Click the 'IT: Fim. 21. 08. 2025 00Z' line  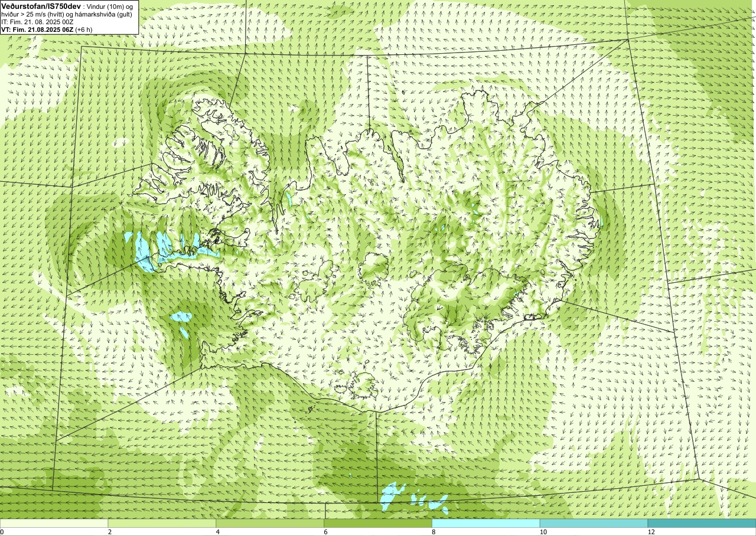coord(37,22)
